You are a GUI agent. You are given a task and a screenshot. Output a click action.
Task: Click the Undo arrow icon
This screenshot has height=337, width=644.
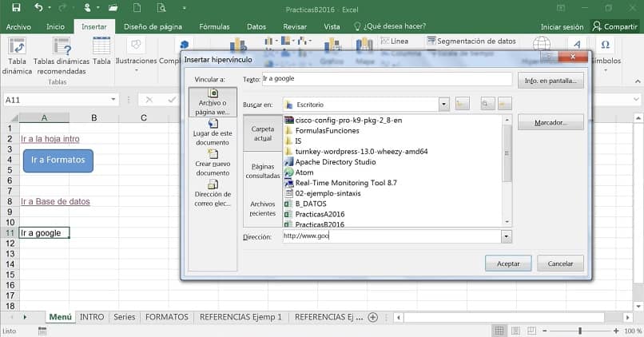click(x=38, y=7)
